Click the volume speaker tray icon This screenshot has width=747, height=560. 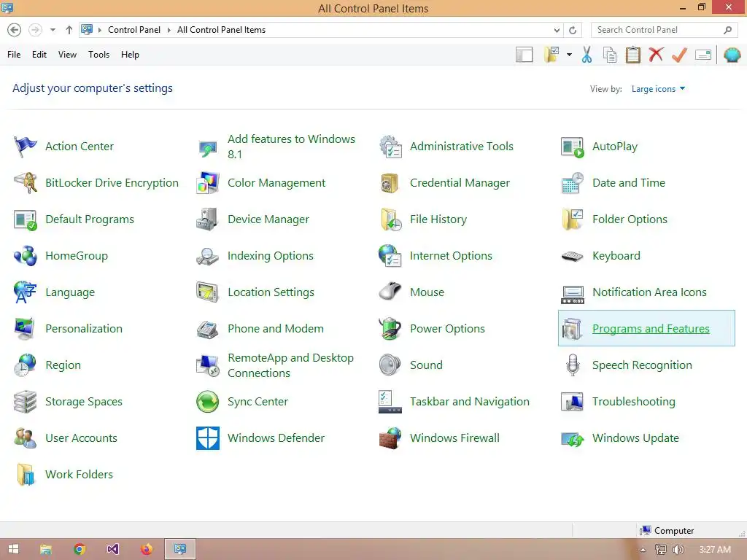pyautogui.click(x=678, y=550)
